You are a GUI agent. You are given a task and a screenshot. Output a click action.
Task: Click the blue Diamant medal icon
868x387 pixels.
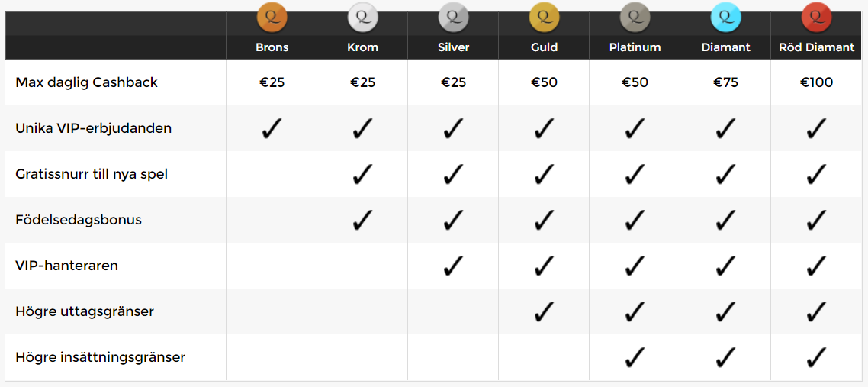[725, 17]
